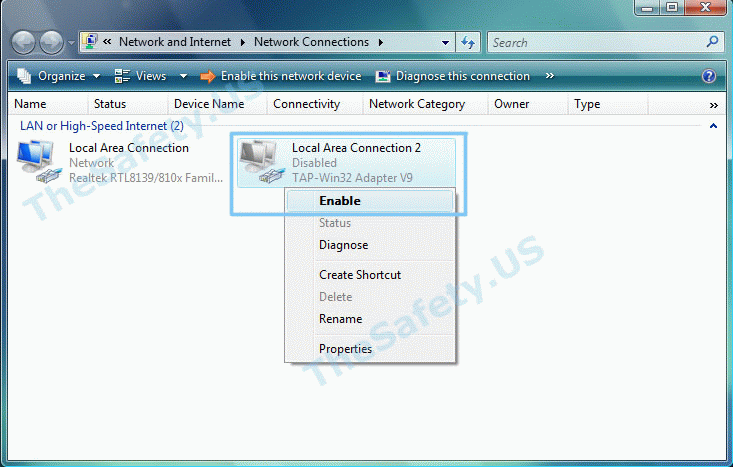733x467 pixels.
Task: Expand arrow after Network and Internet breadcrumb
Action: pos(243,43)
